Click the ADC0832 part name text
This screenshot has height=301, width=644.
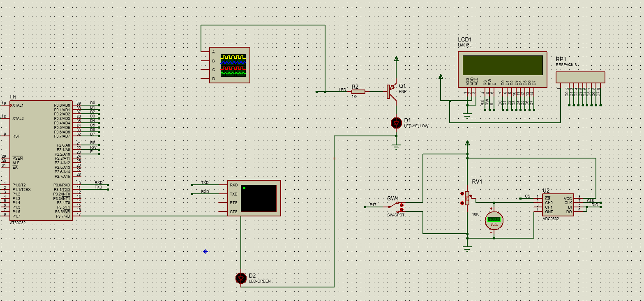coord(550,219)
